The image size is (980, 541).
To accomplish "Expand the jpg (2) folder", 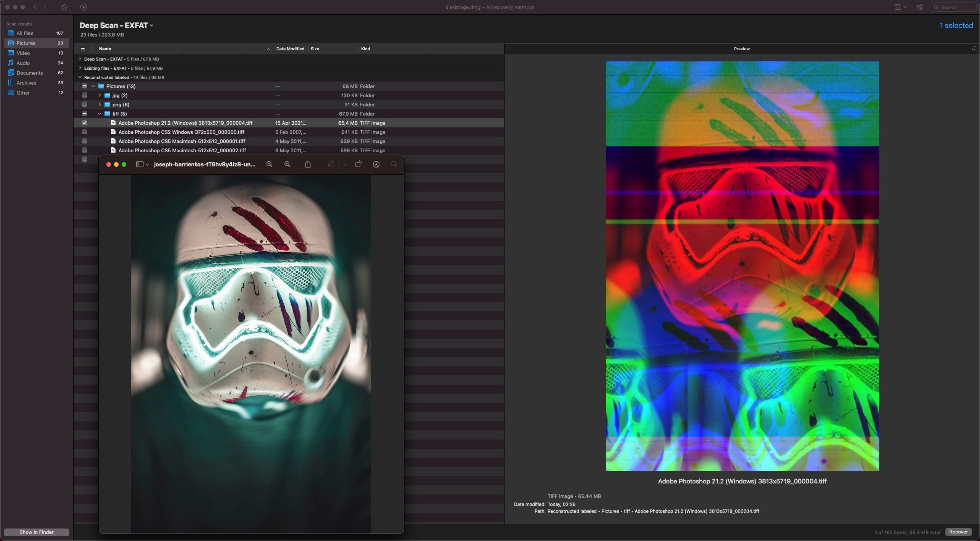I will 99,95.
